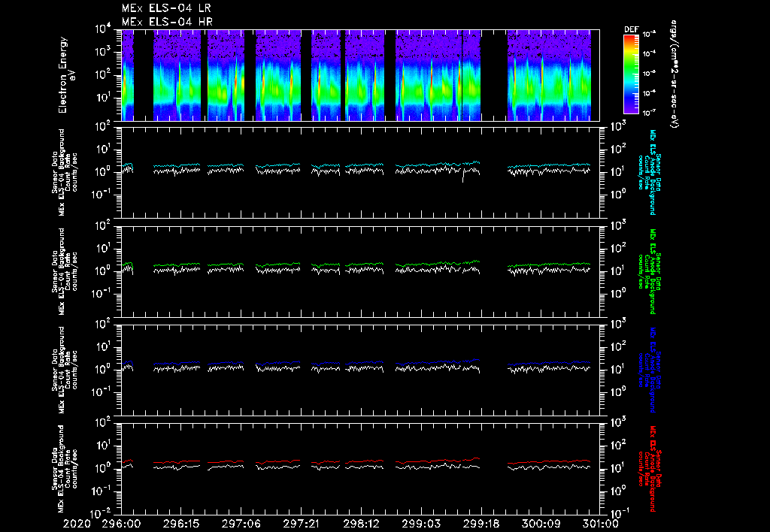Click the electron energy spectrogram panel
This screenshot has width=770, height=532.
tap(360, 75)
